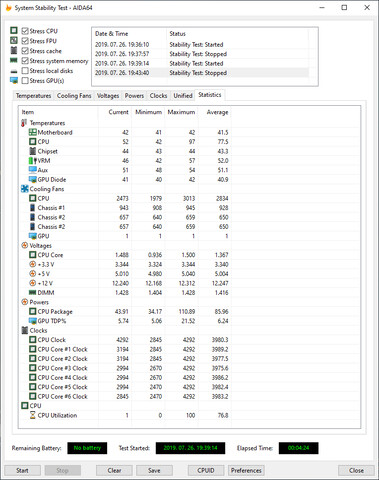Open the Cooling Fans tab
The width and height of the screenshot is (379, 480).
(x=74, y=96)
